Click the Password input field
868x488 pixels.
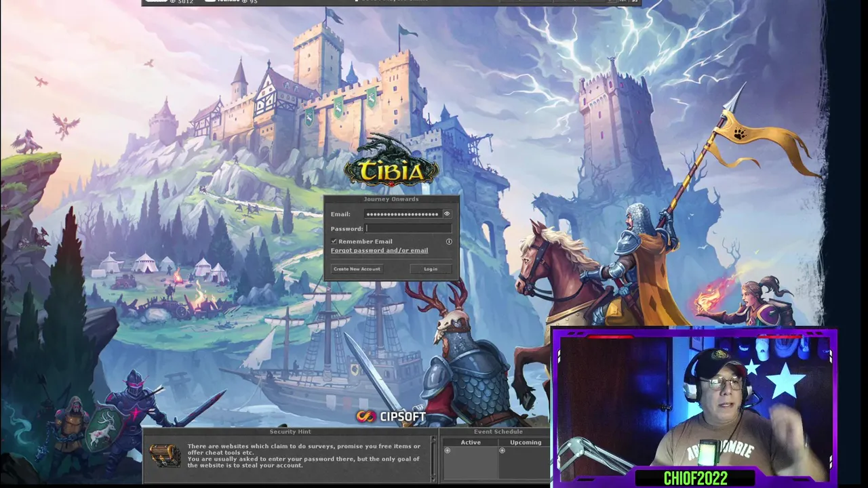pos(408,228)
